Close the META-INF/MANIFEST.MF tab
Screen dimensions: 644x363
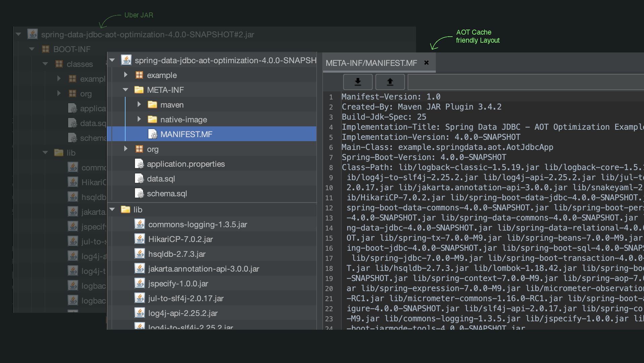[x=426, y=63]
